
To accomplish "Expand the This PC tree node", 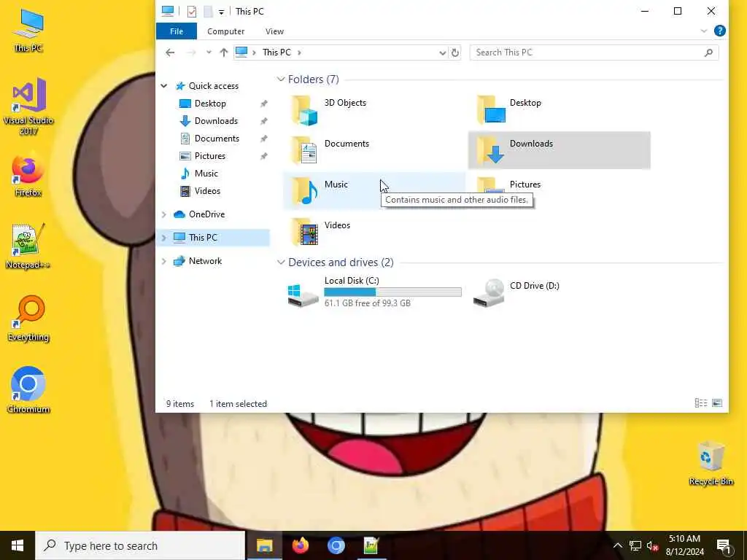I will [x=164, y=238].
